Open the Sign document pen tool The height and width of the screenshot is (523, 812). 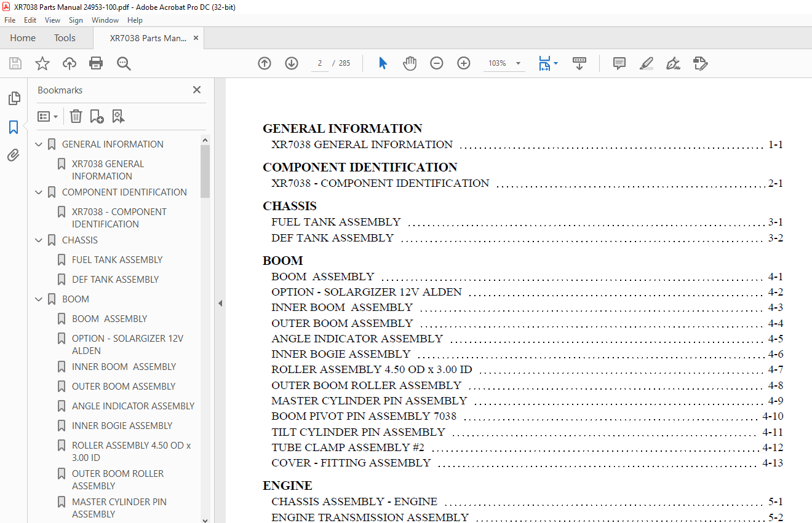674,63
